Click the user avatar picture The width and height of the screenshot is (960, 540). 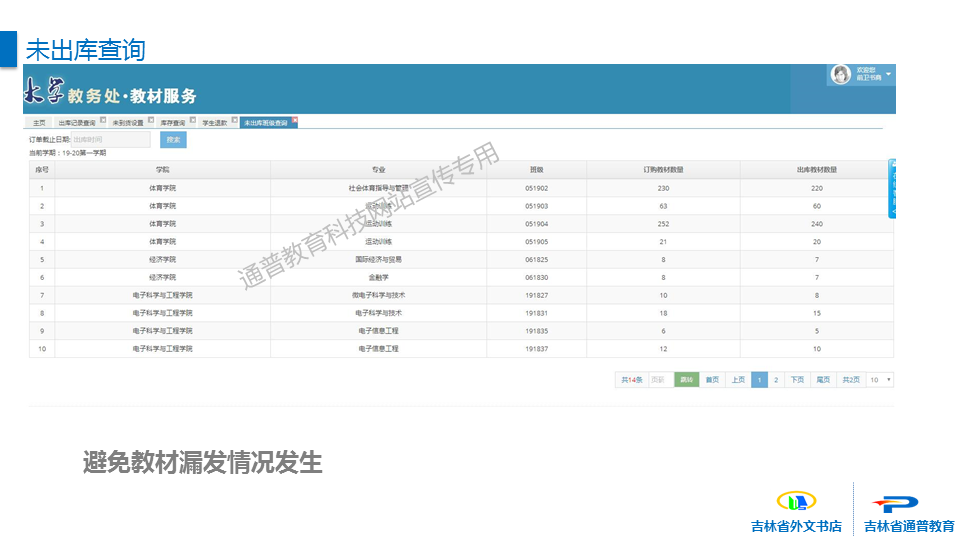tap(841, 74)
